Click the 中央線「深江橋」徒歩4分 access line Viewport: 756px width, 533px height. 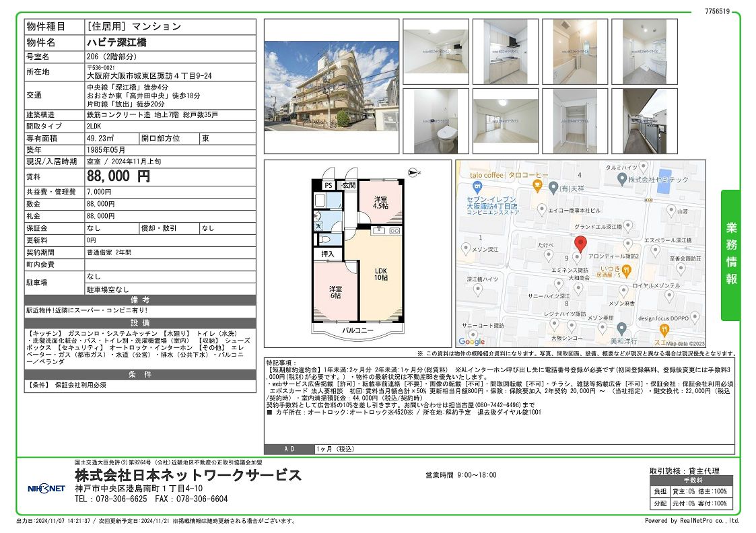tap(128, 87)
